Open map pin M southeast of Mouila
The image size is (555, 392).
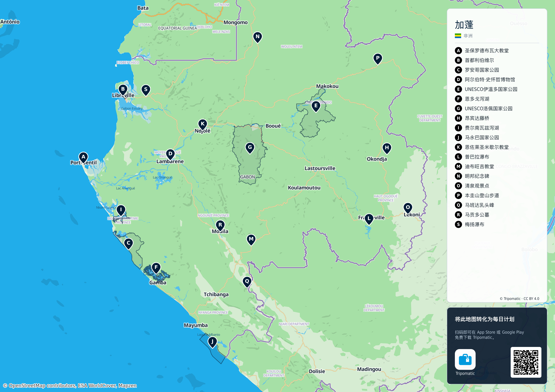click(x=251, y=240)
